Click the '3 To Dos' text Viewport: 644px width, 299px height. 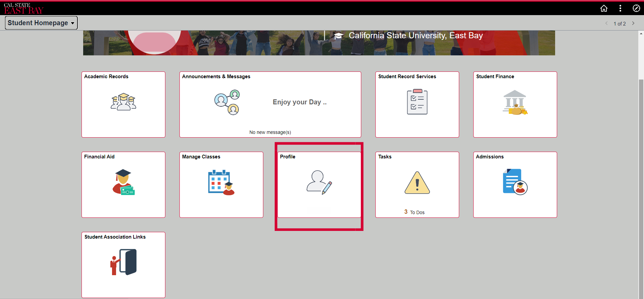[414, 212]
